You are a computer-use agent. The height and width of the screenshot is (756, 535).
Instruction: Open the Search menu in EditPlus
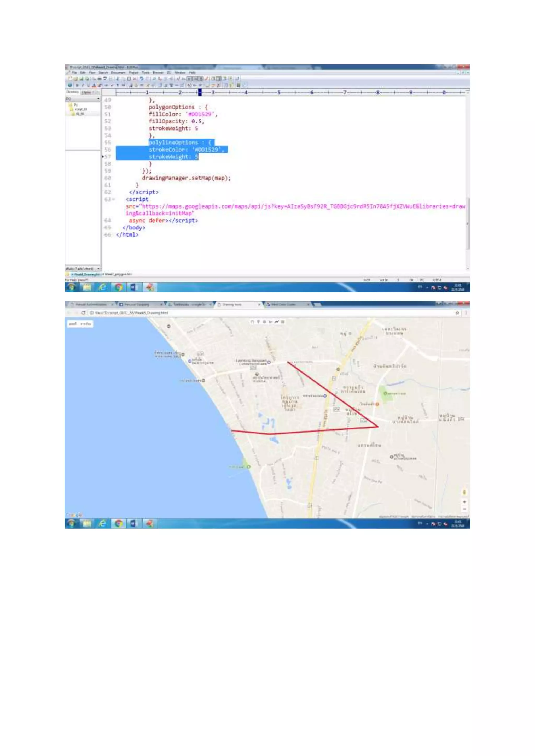[x=103, y=72]
